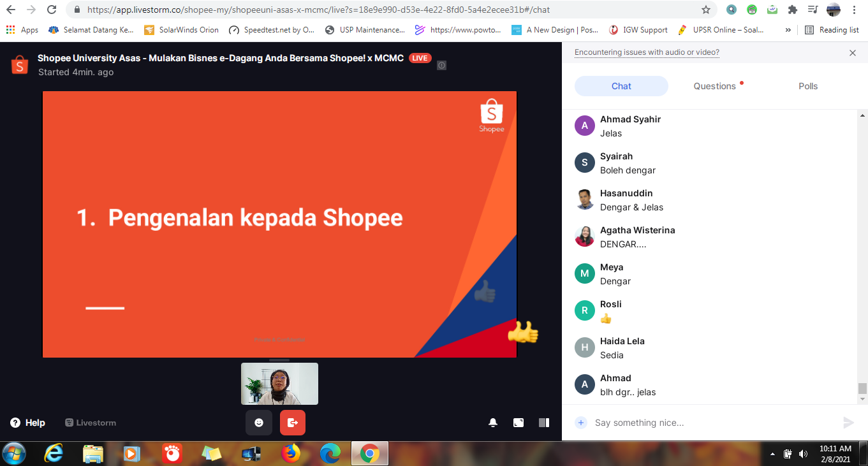Click the red leave event button
This screenshot has width=868, height=466.
[x=293, y=423]
